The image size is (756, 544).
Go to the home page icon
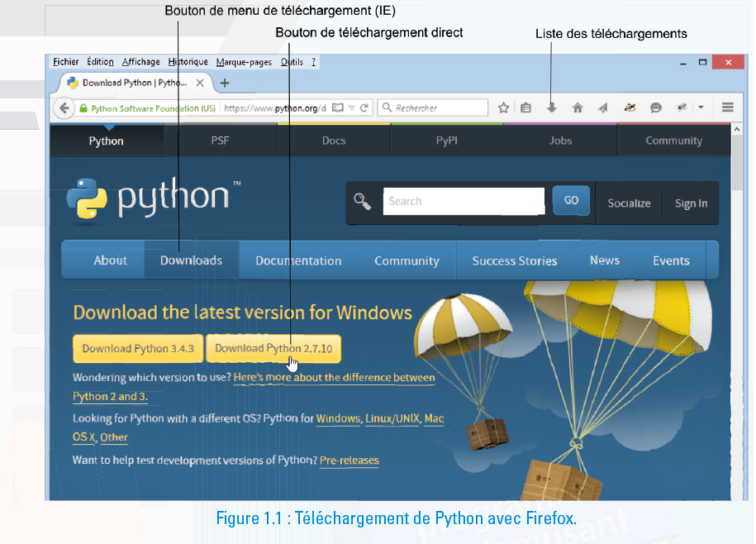tap(578, 108)
